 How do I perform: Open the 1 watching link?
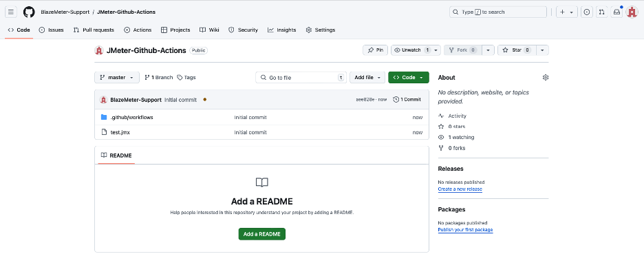click(456, 137)
